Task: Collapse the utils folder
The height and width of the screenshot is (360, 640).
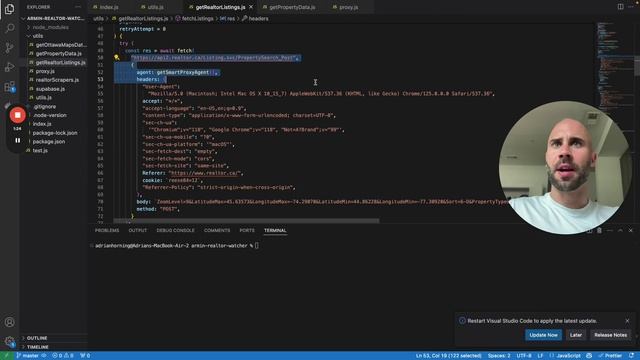Action: 53,36
